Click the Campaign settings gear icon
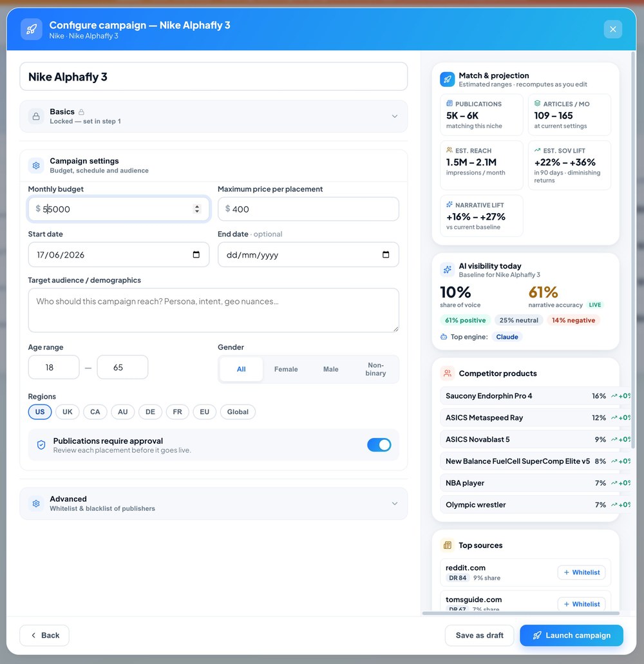Viewport: 644px width, 664px height. (36, 166)
